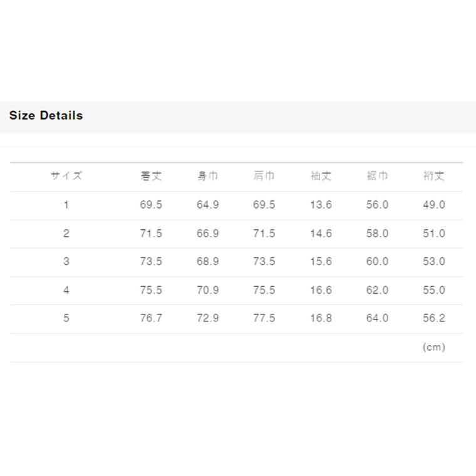The height and width of the screenshot is (476, 476).
Task: Click the 着丈 column header
Action: point(151,176)
